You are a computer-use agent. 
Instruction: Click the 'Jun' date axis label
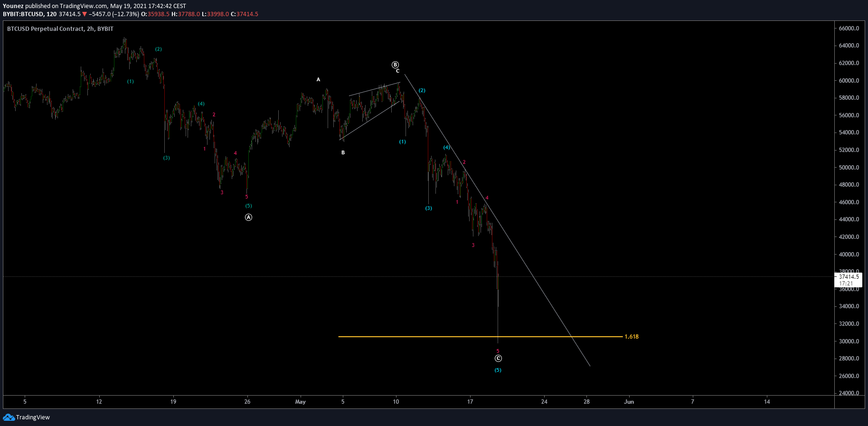[x=629, y=402]
